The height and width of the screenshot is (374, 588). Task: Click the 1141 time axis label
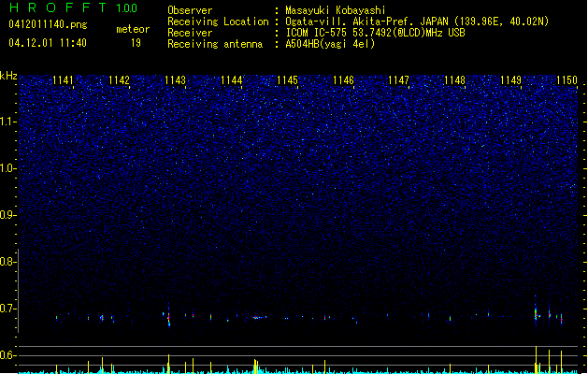tap(63, 80)
